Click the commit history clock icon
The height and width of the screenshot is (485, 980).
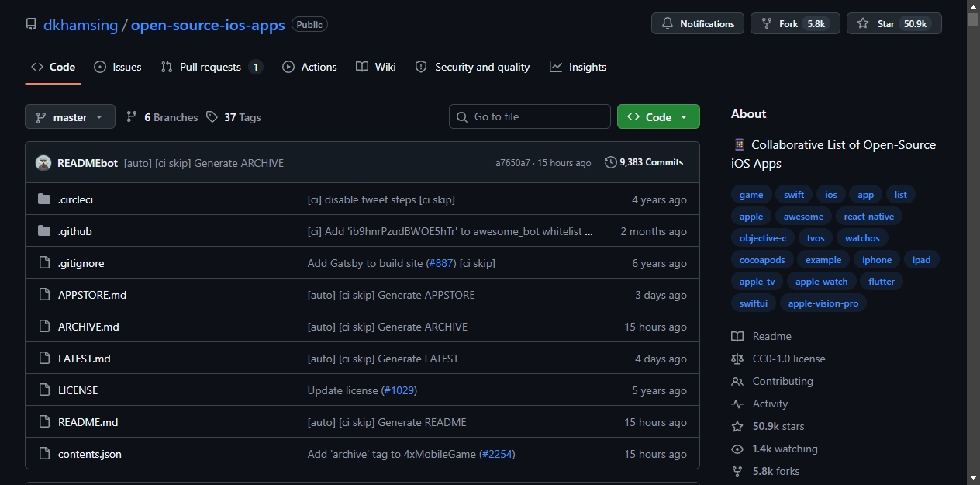(x=611, y=162)
